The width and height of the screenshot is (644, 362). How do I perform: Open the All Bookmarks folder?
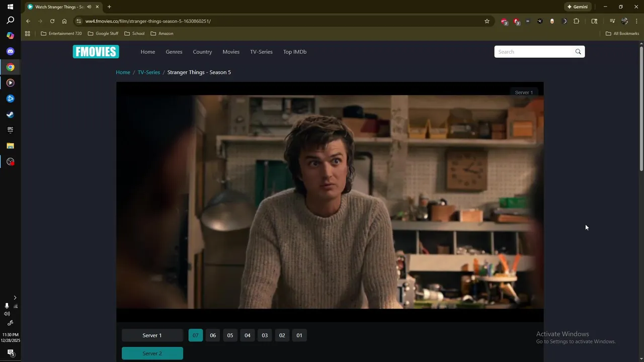coord(622,34)
